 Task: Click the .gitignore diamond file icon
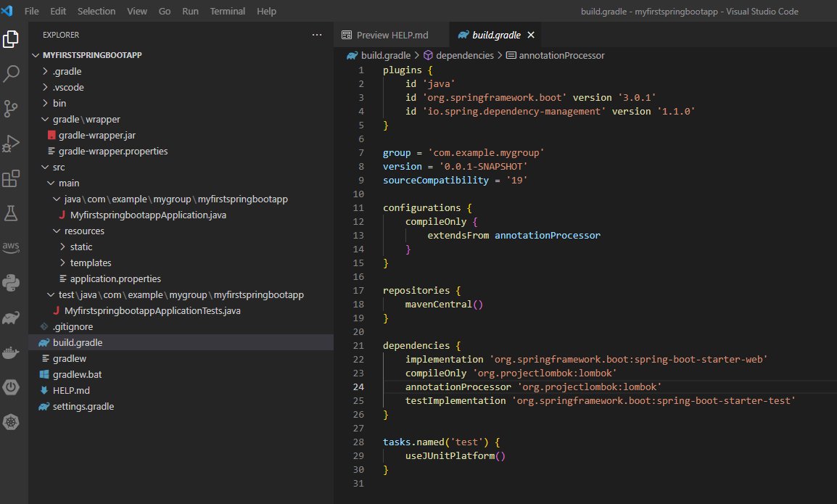pos(44,326)
